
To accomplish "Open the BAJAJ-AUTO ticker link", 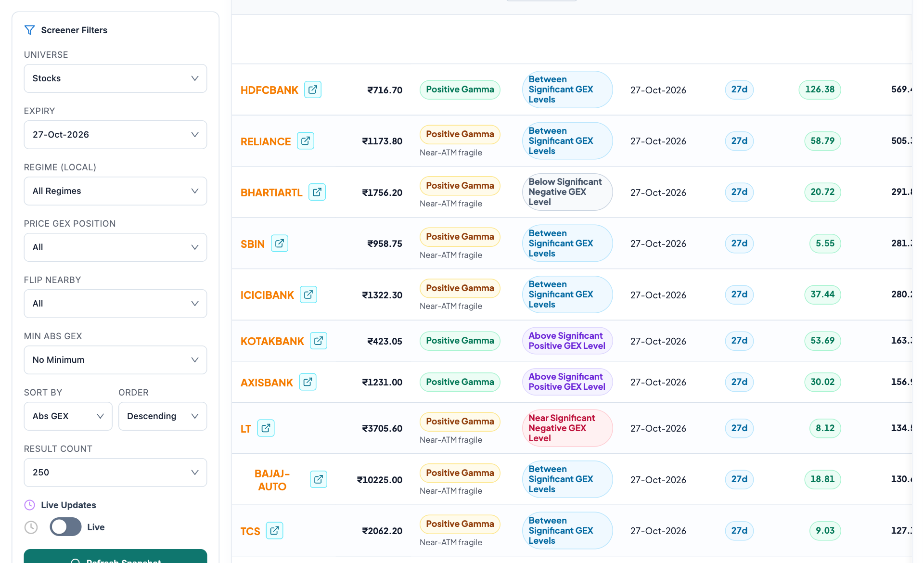I will (272, 480).
